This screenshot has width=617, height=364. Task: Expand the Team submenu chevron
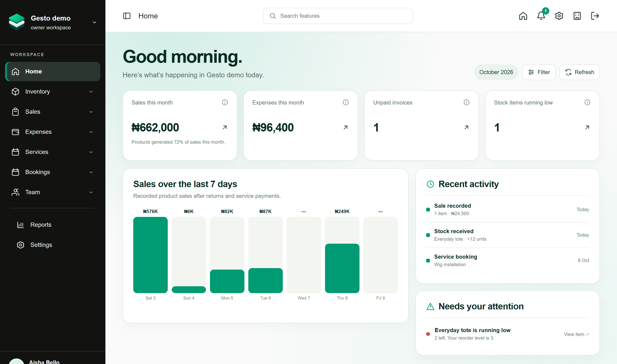click(91, 192)
